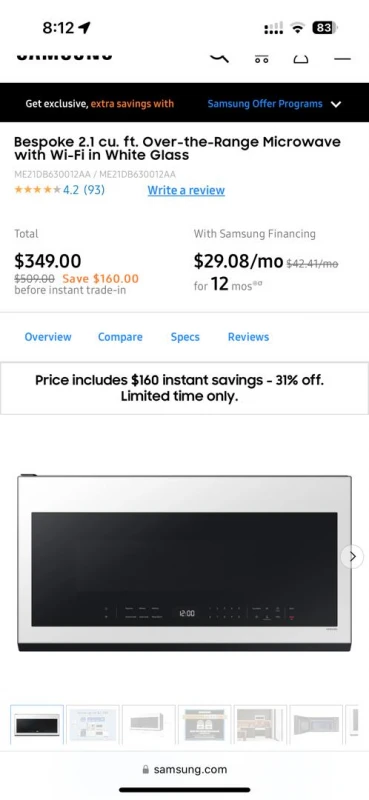This screenshot has width=369, height=800.
Task: Open the account profile icon
Action: pos(301,59)
